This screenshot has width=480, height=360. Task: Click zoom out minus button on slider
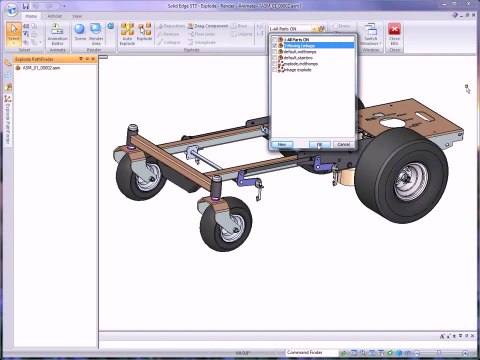tap(417, 353)
